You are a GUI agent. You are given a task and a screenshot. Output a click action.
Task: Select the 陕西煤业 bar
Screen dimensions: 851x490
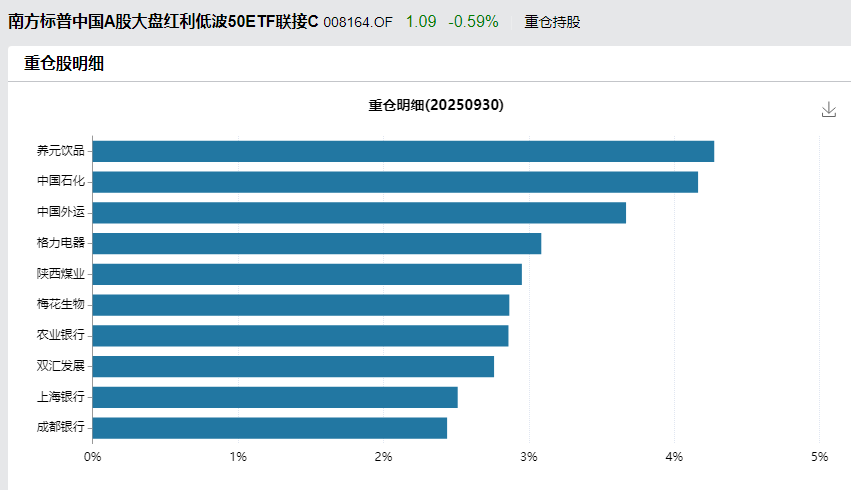(307, 275)
